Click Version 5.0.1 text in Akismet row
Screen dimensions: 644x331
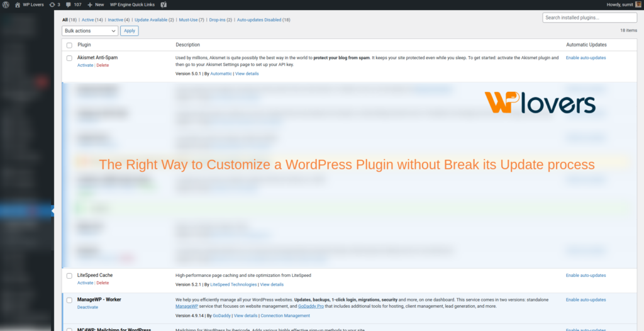[188, 74]
